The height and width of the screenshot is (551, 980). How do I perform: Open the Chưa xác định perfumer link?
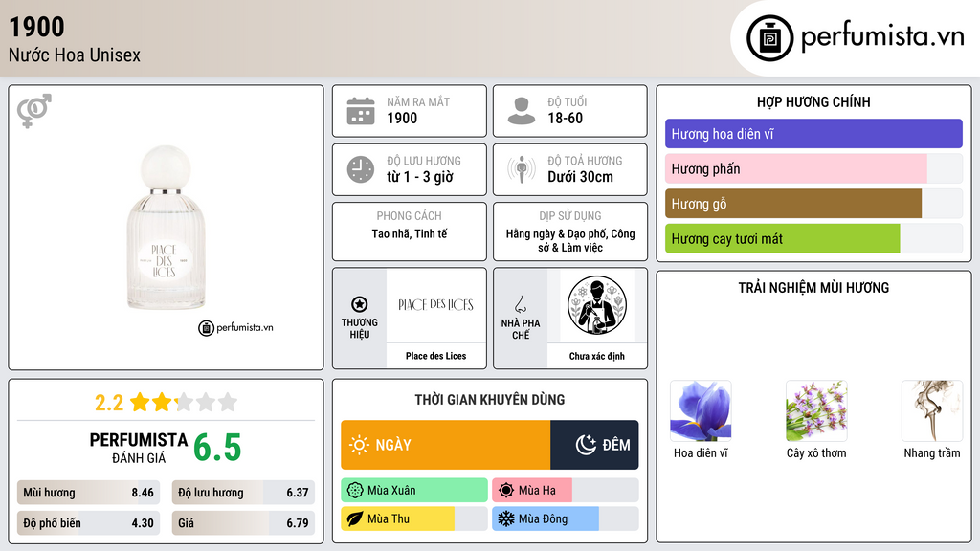pyautogui.click(x=597, y=356)
